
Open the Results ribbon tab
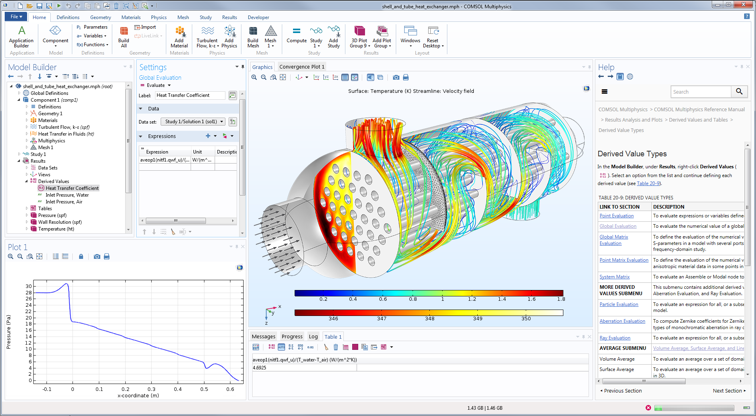(229, 17)
